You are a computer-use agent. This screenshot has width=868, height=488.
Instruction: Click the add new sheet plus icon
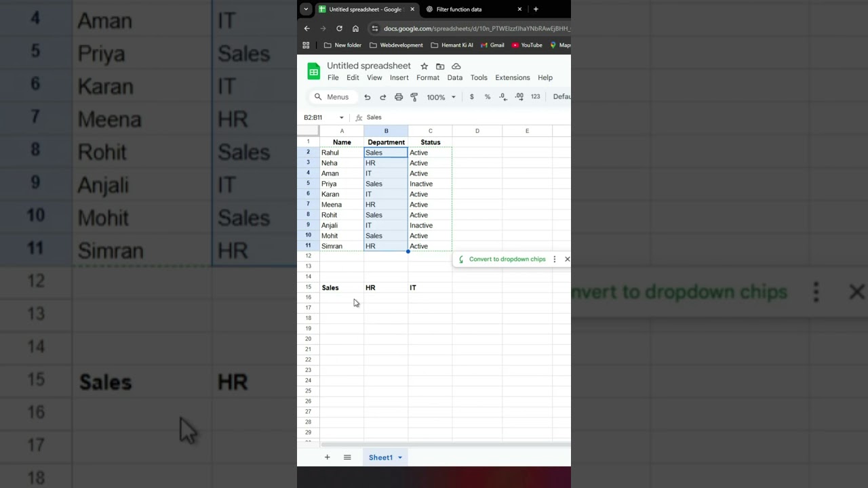(327, 457)
